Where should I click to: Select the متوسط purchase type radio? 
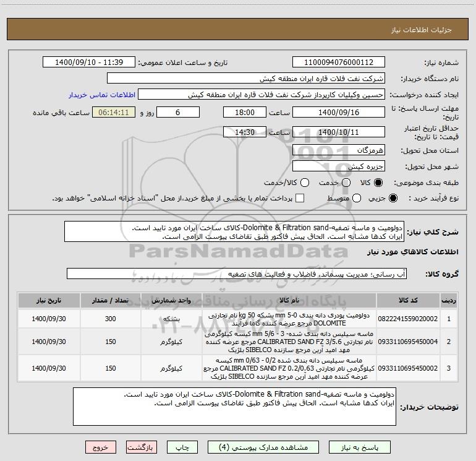click(x=357, y=198)
